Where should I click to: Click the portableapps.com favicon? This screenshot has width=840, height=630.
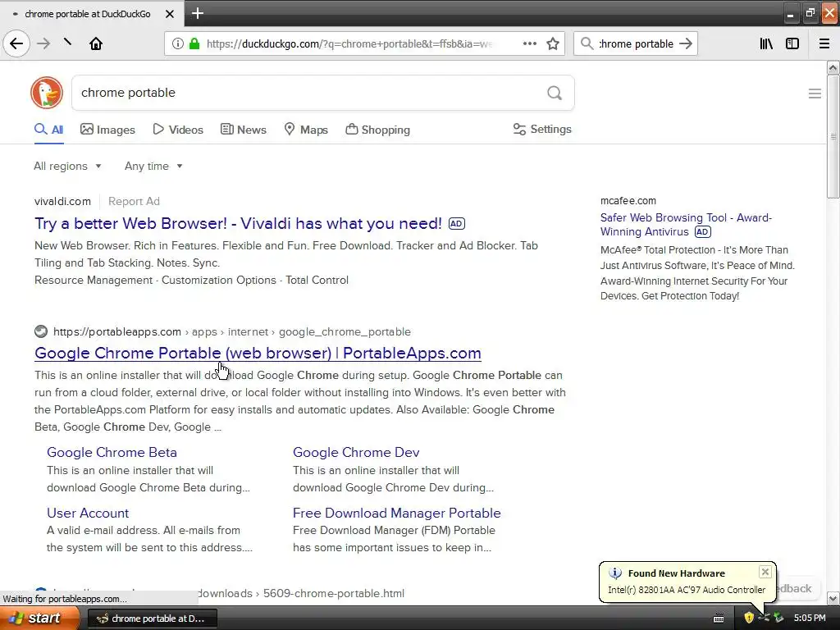pyautogui.click(x=41, y=331)
